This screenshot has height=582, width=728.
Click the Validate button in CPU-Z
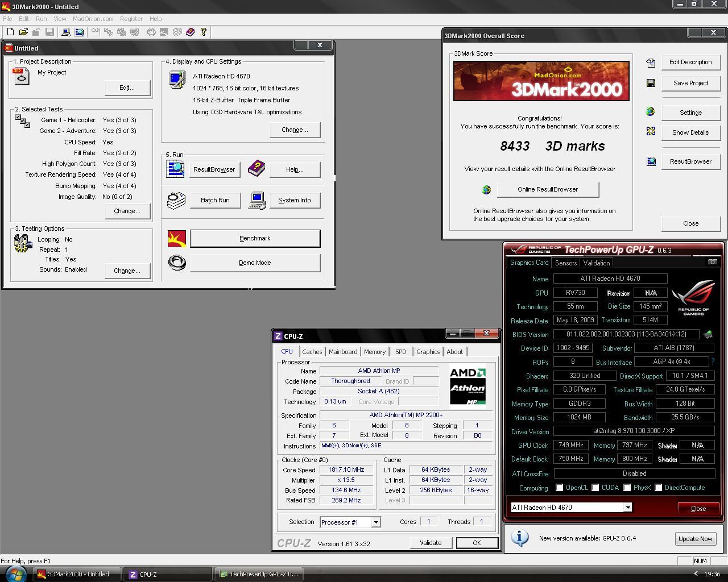(431, 543)
